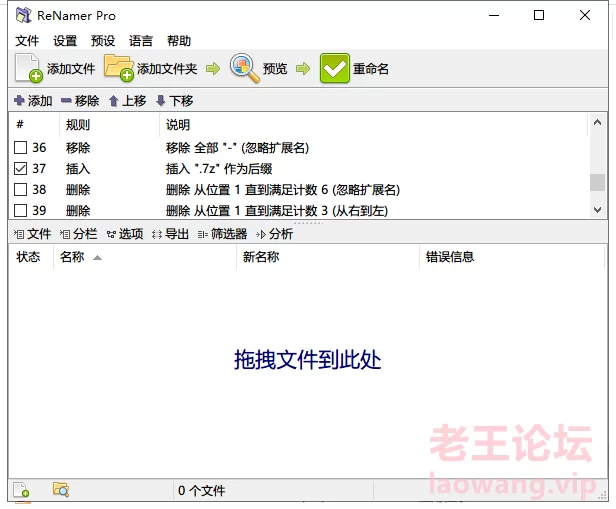Click the Preview (预览) magnifier icon

tap(244, 68)
